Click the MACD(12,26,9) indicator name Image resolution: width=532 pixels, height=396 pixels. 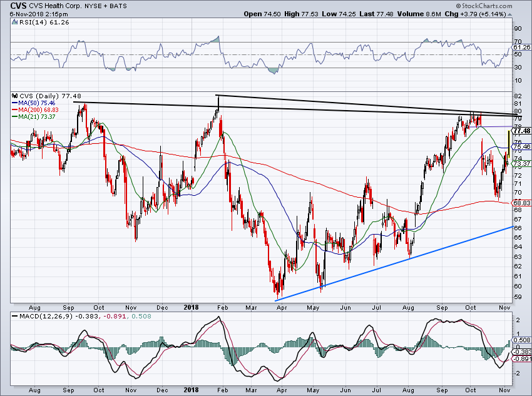pos(46,317)
